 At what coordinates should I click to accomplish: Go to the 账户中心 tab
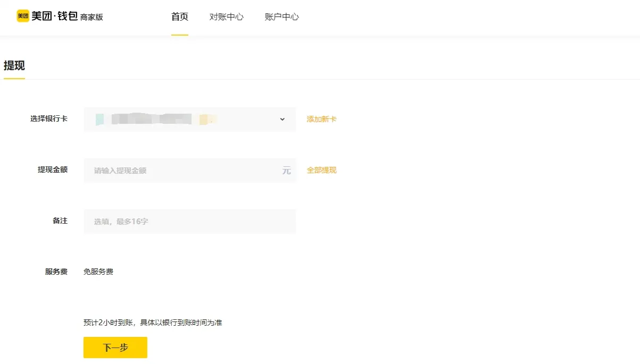(x=282, y=17)
